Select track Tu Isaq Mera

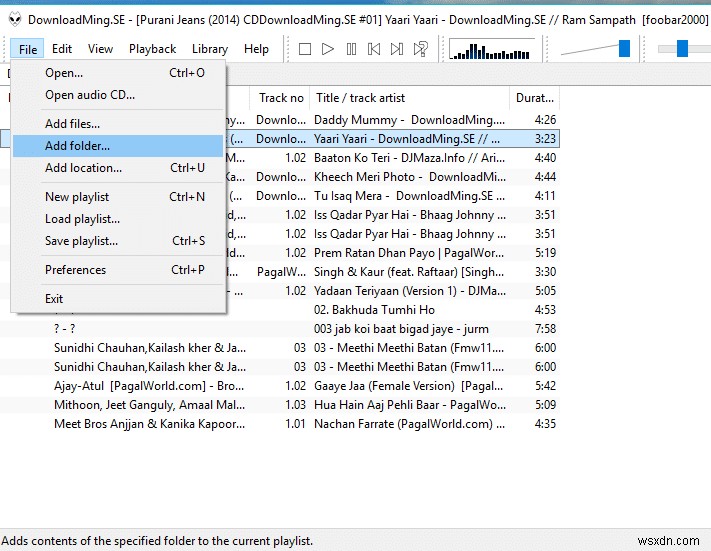click(409, 196)
